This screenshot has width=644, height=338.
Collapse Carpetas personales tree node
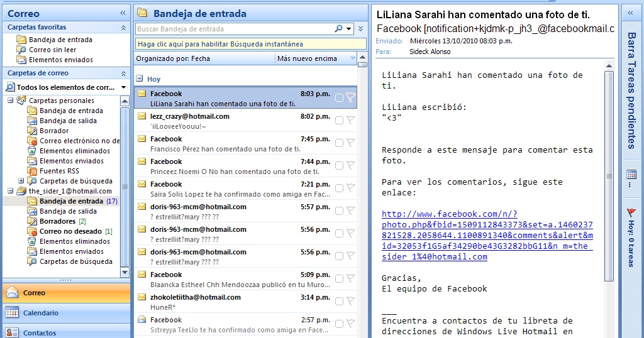point(10,100)
